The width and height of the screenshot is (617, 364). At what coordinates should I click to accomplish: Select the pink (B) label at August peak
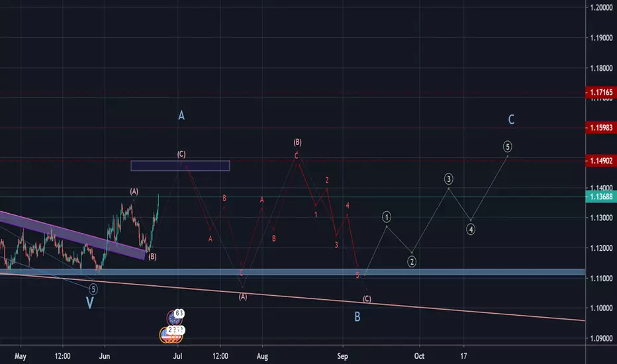click(x=297, y=142)
